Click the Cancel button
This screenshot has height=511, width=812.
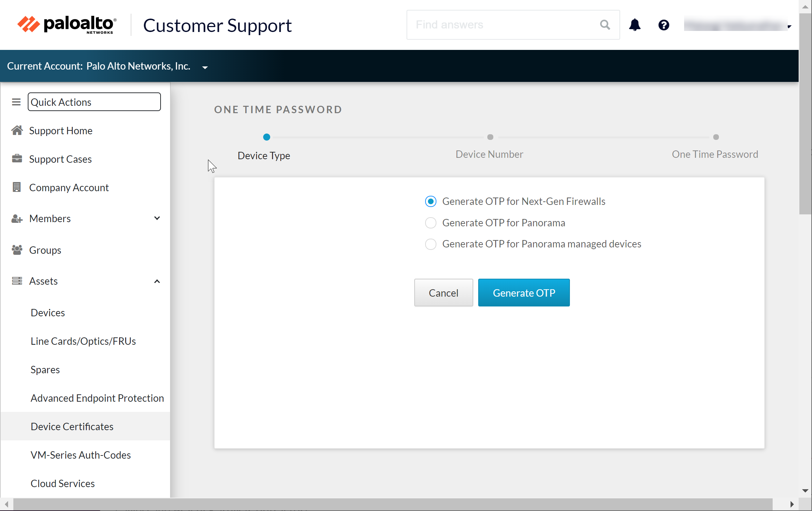[443, 293]
